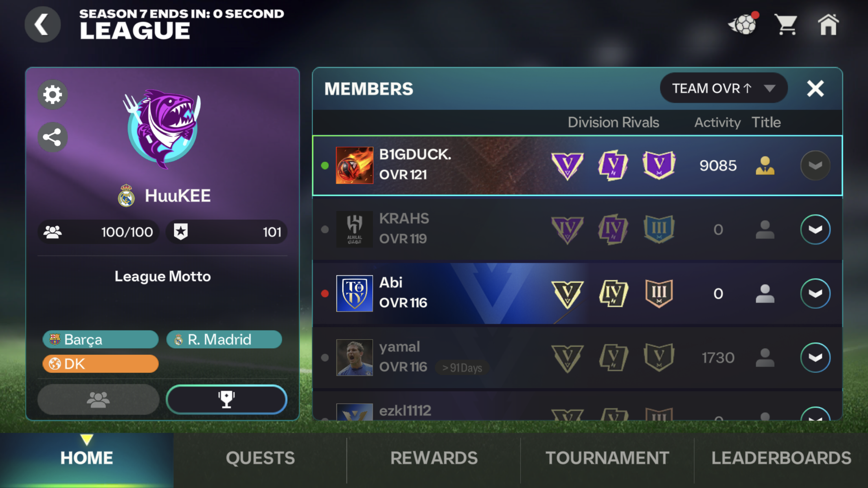Open the LEADERBOARDS tab
868x488 pixels.
pyautogui.click(x=781, y=458)
